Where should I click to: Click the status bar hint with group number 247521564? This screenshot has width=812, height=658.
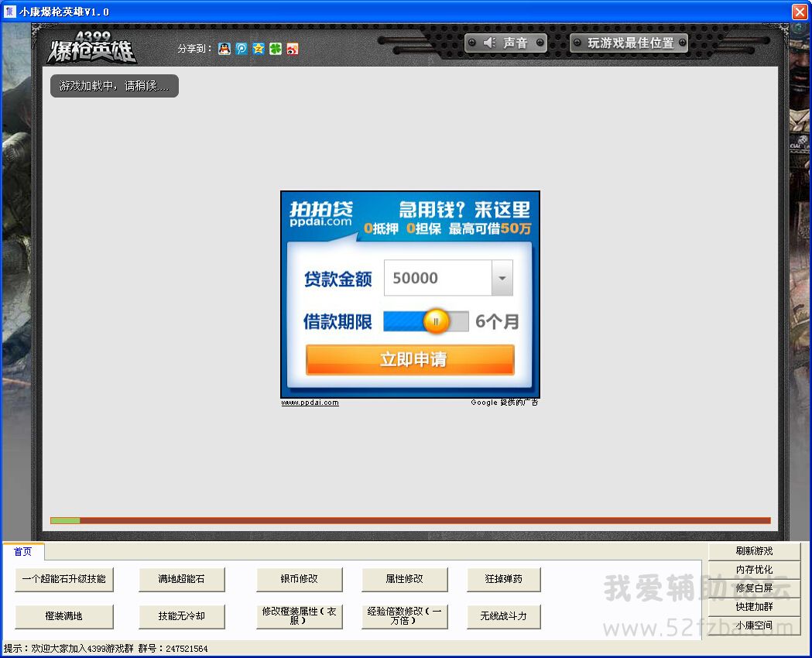[x=105, y=649]
